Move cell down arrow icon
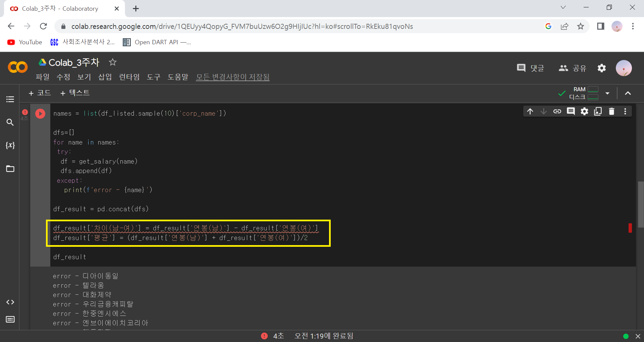Viewport: 644px width, 342px height. pyautogui.click(x=543, y=111)
